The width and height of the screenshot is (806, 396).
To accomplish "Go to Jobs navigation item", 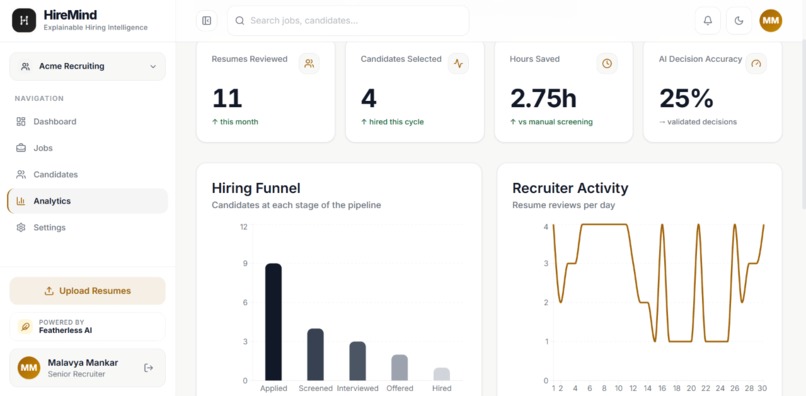I will (x=87, y=148).
